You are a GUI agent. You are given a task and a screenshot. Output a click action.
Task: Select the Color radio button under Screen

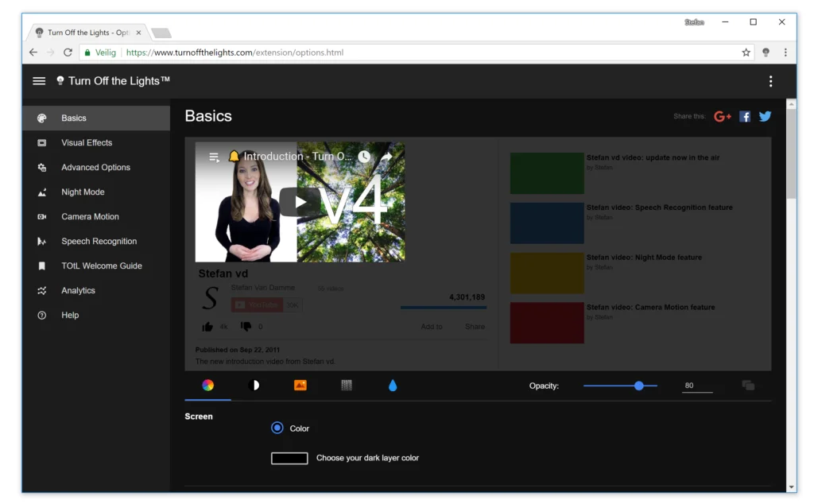click(277, 428)
